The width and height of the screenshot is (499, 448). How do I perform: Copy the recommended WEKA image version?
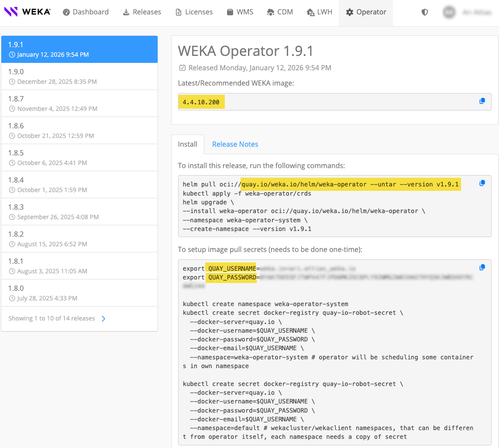click(482, 101)
